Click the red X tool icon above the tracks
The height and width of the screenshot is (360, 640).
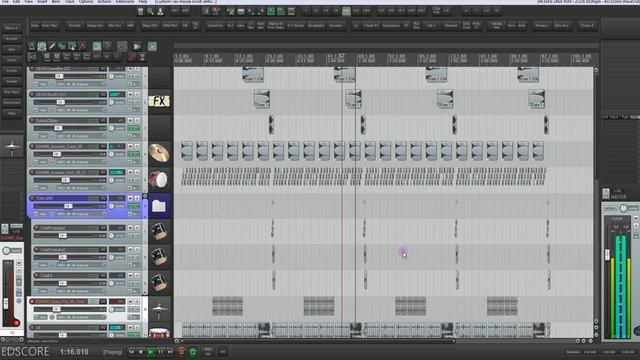82,46
